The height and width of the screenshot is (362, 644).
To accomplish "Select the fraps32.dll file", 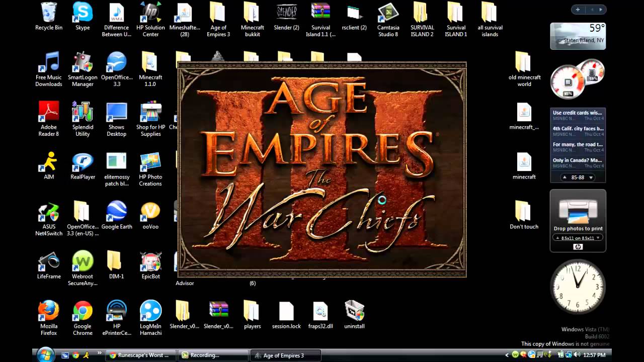I will (320, 315).
